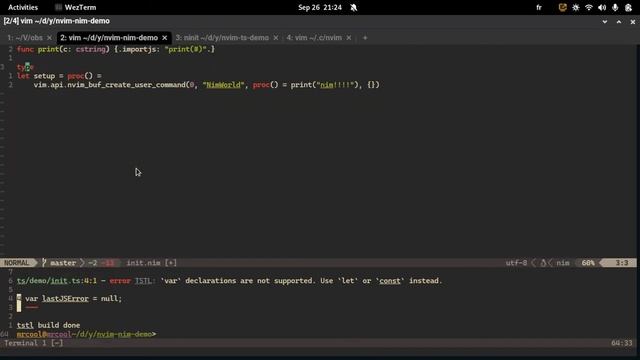Image resolution: width=640 pixels, height=360 pixels.
Task: Click the 60% position indicator
Action: pyautogui.click(x=588, y=263)
